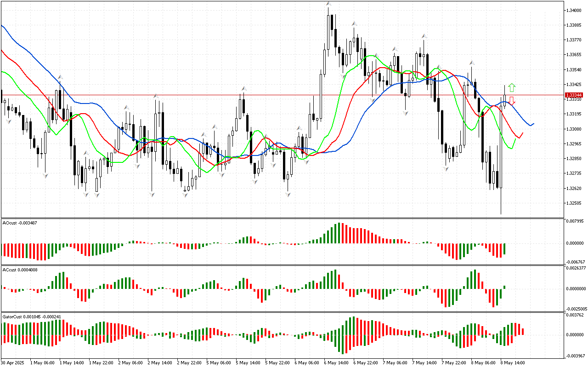Click the 6 May 14:00 time label
Viewport: 588px width, 368px height.
pyautogui.click(x=337, y=362)
